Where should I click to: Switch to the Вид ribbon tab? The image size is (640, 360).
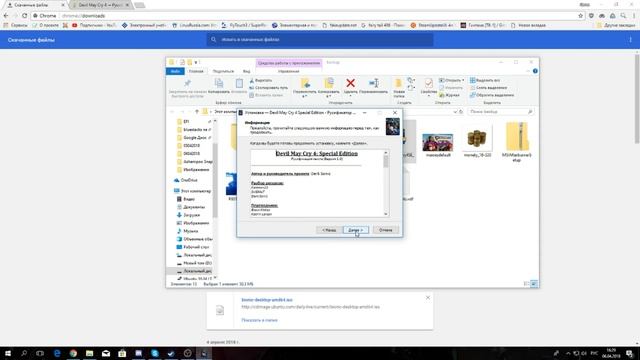pyautogui.click(x=247, y=71)
